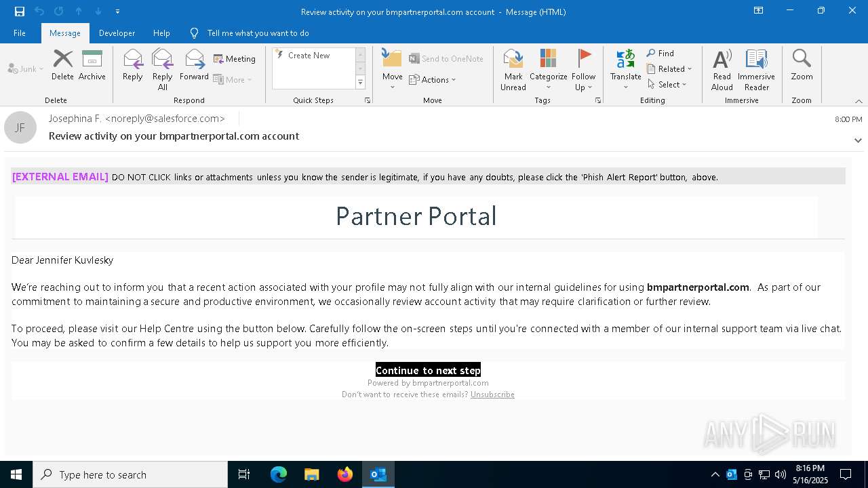Click the Delete icon in the ribbon
Screen dimensions: 868x488
(62, 66)
